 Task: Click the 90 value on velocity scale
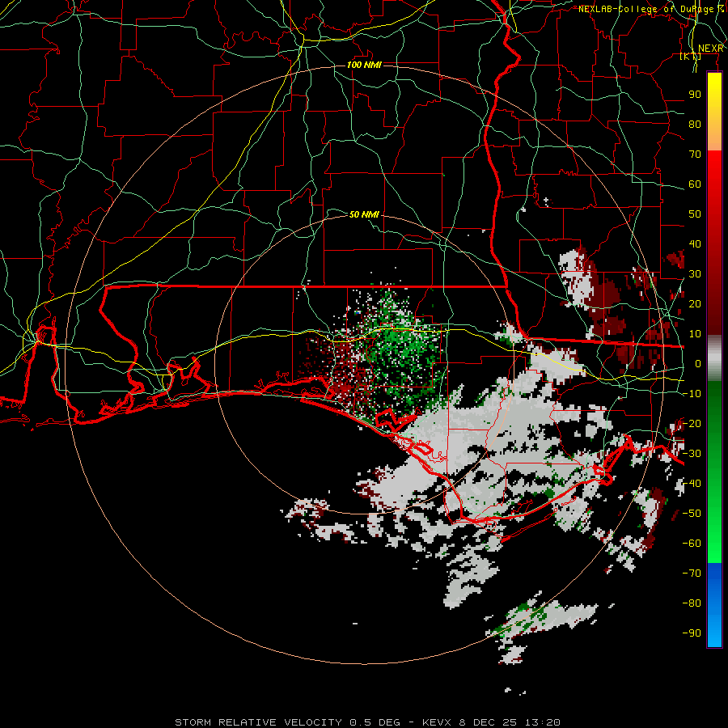point(695,95)
